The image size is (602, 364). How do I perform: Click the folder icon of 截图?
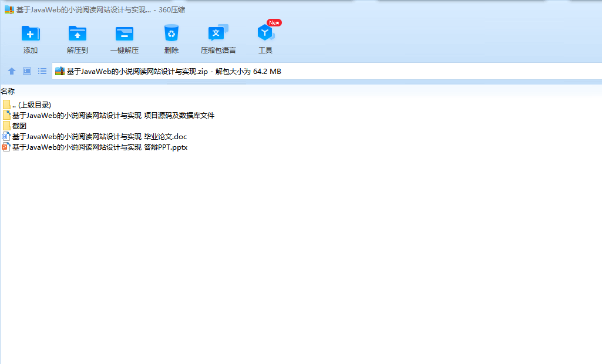click(x=6, y=126)
